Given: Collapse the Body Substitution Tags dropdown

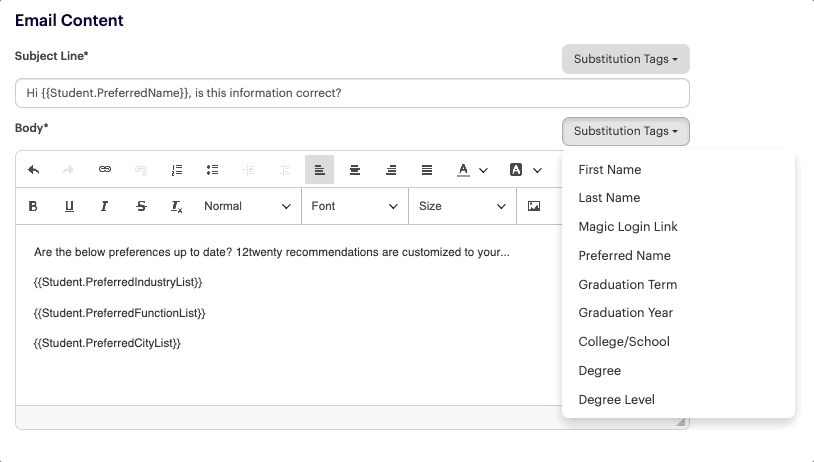Looking at the screenshot, I should (626, 131).
